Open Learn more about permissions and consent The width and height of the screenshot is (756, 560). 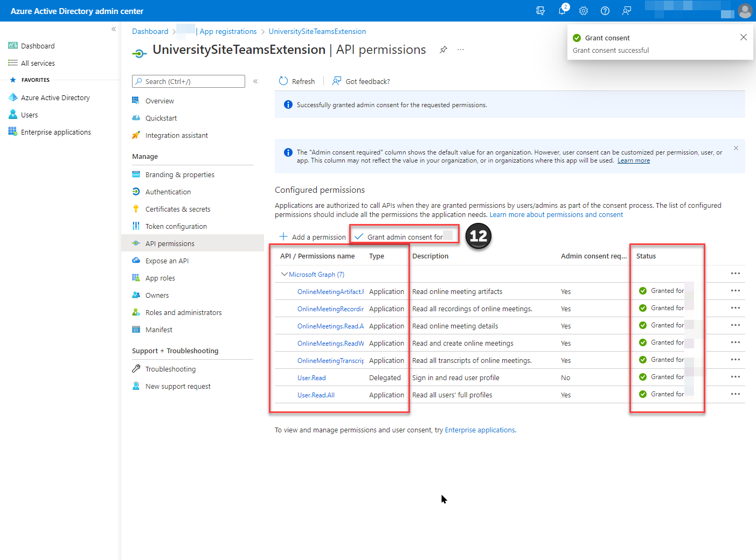point(556,214)
